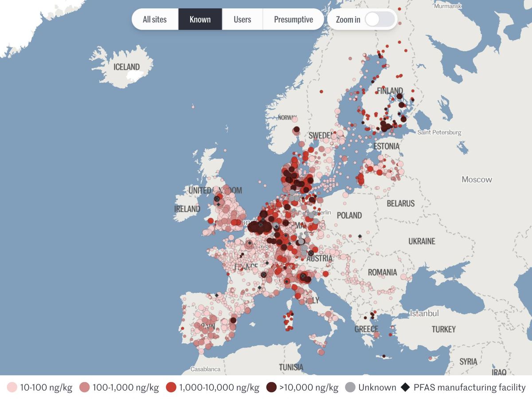Screen dimensions: 532x399
Task: Select the Known tab
Action: (200, 19)
